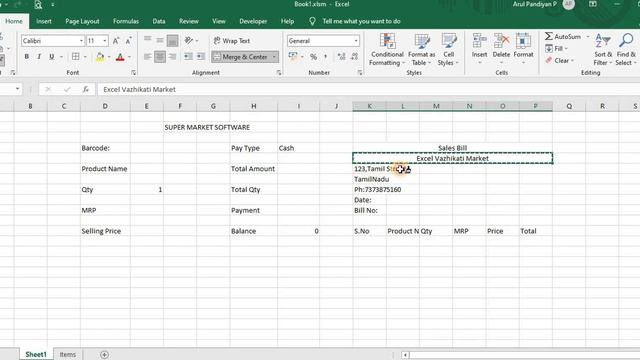Open Sort & Filter menu
Viewport: 640px width, 360px height.
(x=602, y=50)
